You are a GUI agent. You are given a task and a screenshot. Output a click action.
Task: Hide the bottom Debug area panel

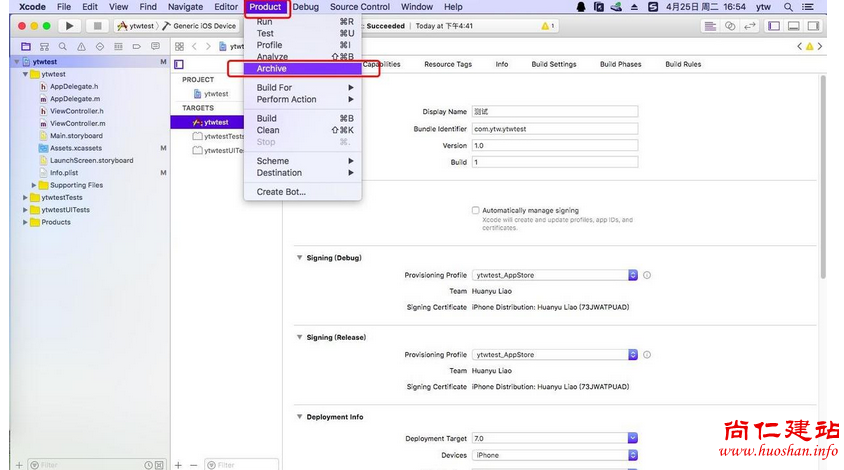click(x=795, y=26)
